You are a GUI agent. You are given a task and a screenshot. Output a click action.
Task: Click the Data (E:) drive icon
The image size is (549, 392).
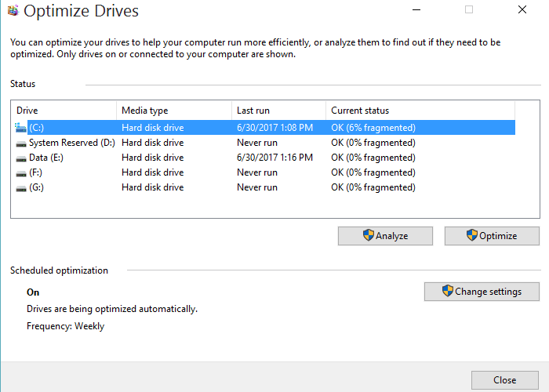pos(21,158)
